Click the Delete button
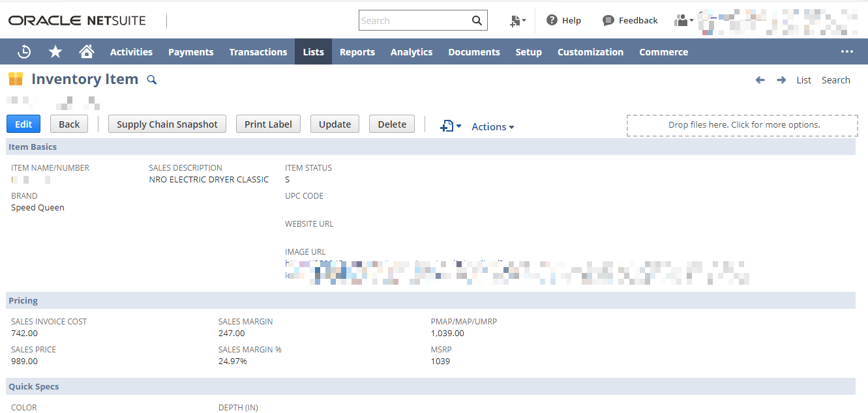This screenshot has width=868, height=413. pos(392,124)
